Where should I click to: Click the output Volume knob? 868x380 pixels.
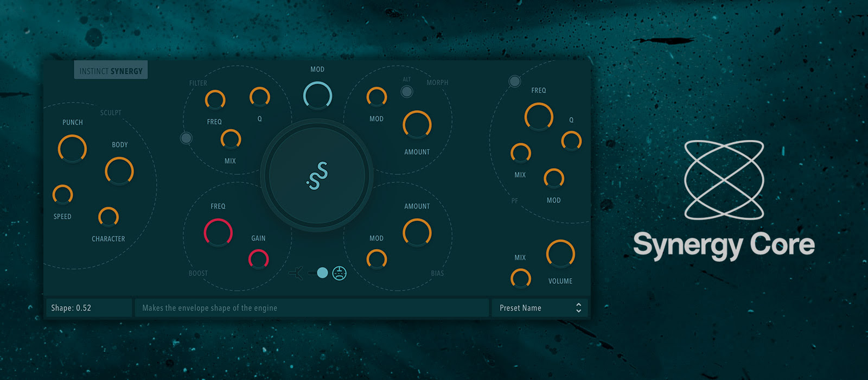pos(560,254)
